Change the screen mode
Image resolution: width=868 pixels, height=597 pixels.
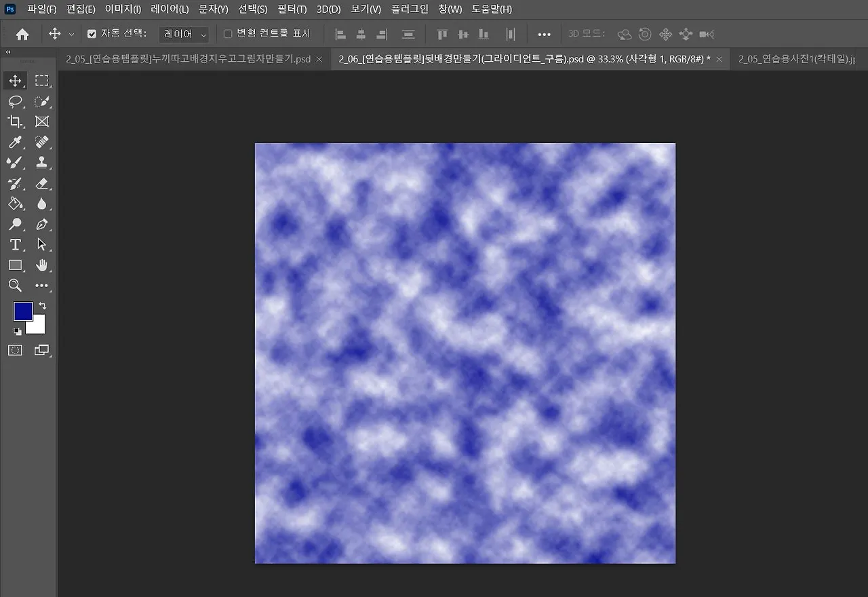pos(42,350)
